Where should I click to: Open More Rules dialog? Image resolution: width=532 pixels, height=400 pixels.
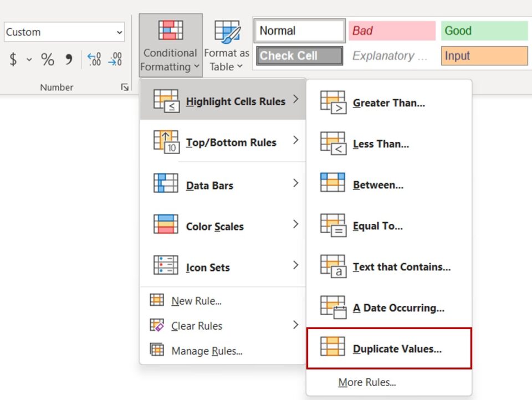pyautogui.click(x=367, y=382)
